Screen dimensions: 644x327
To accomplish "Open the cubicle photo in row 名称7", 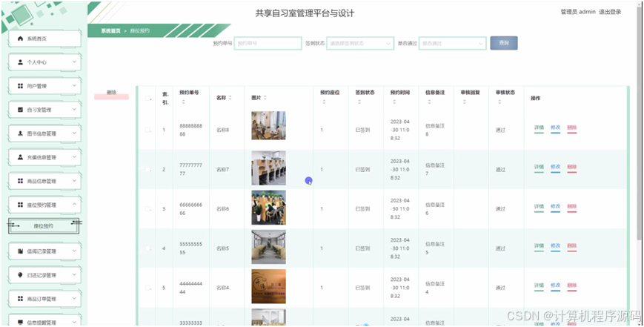I will click(x=268, y=168).
